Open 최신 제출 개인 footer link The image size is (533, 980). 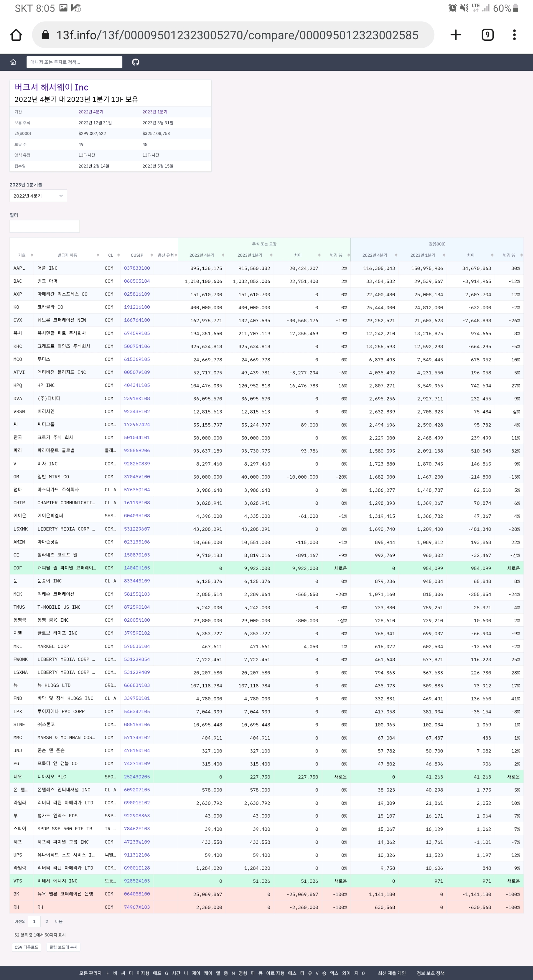point(392,973)
